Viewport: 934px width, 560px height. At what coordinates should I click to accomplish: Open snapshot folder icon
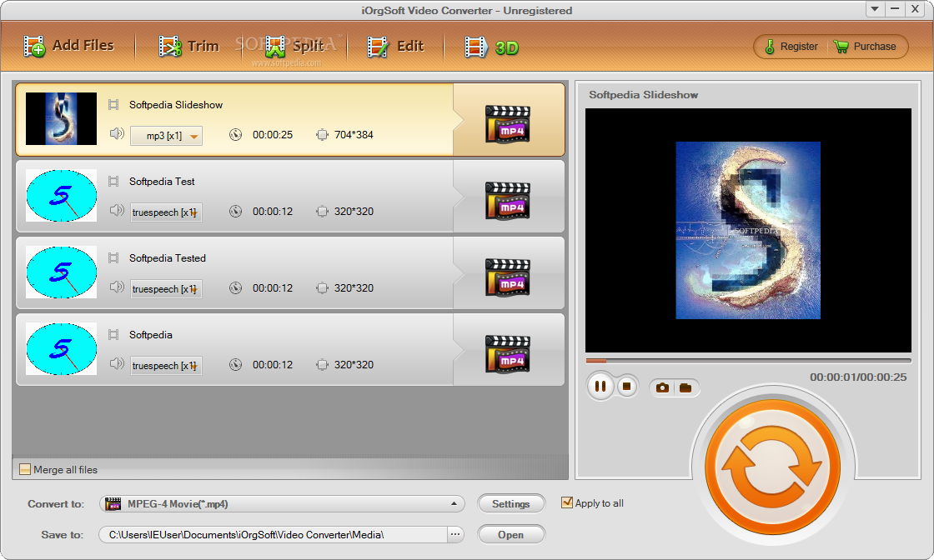pos(685,388)
